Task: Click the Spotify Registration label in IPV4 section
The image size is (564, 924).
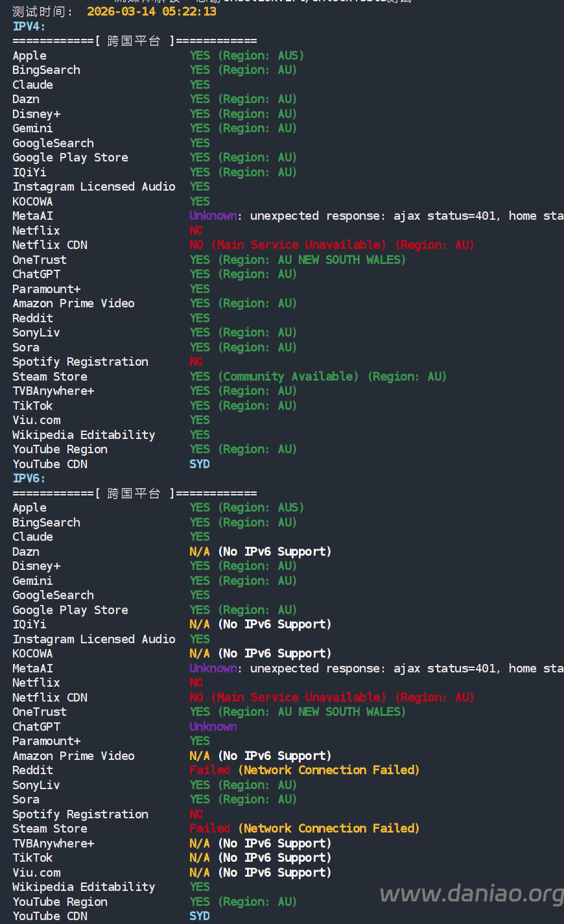Action: [80, 362]
